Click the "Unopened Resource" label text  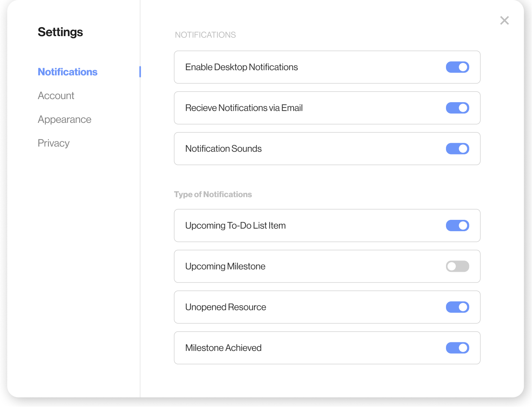tap(225, 307)
